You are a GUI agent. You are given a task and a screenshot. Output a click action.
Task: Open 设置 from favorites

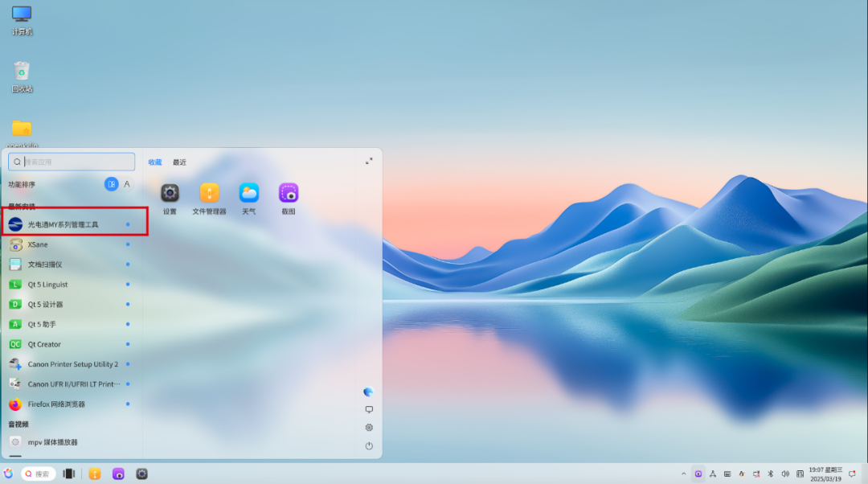tap(170, 199)
